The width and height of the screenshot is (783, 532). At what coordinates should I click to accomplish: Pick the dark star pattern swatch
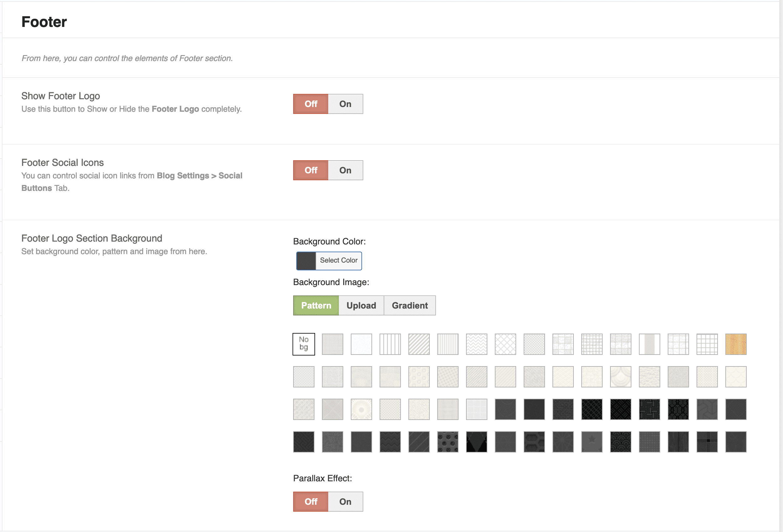(592, 442)
